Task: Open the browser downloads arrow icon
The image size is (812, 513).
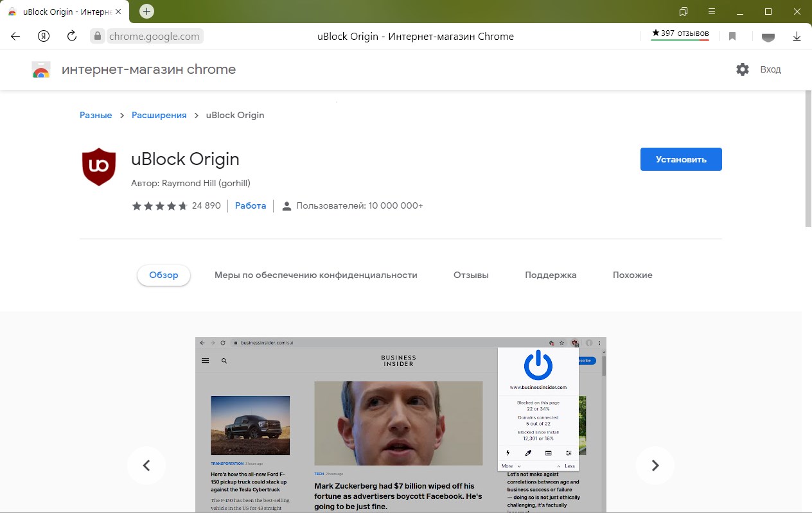Action: pos(797,37)
